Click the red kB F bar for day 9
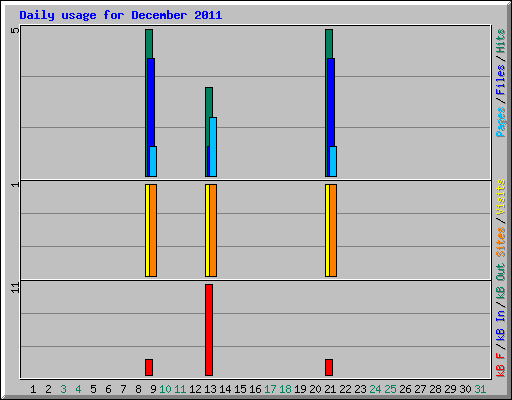 [x=149, y=367]
